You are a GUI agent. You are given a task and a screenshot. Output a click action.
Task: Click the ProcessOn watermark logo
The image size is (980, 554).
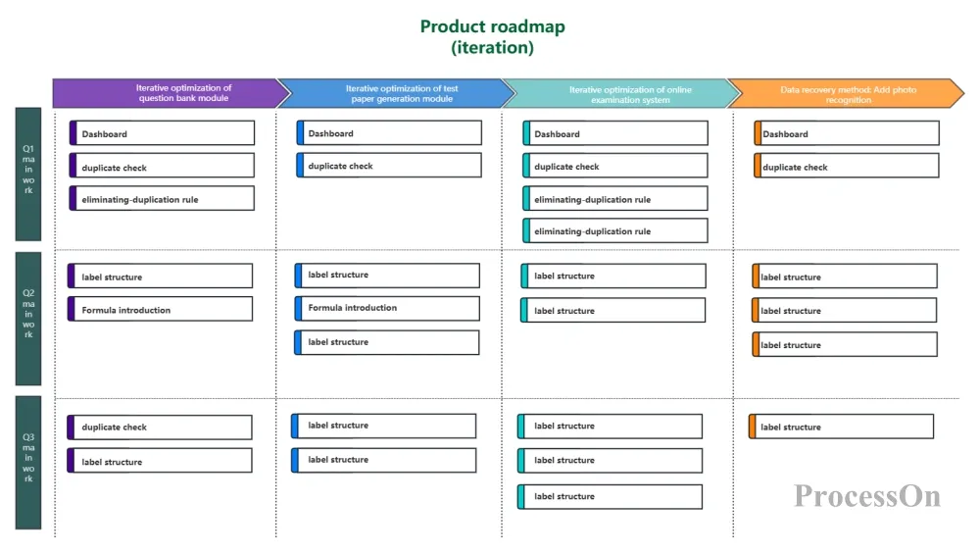tap(866, 496)
